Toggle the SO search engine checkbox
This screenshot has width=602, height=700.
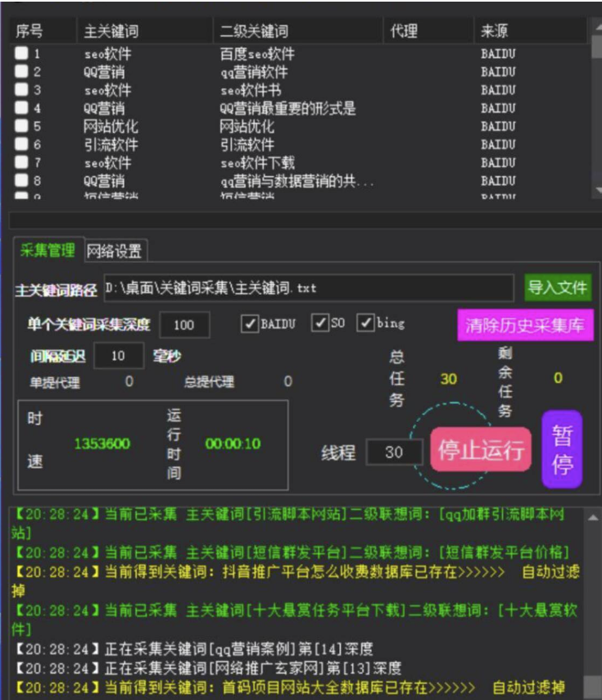[x=320, y=323]
